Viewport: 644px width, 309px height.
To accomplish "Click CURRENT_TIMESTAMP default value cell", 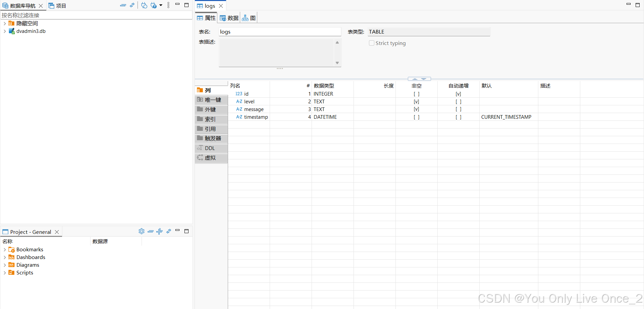I will click(x=508, y=117).
